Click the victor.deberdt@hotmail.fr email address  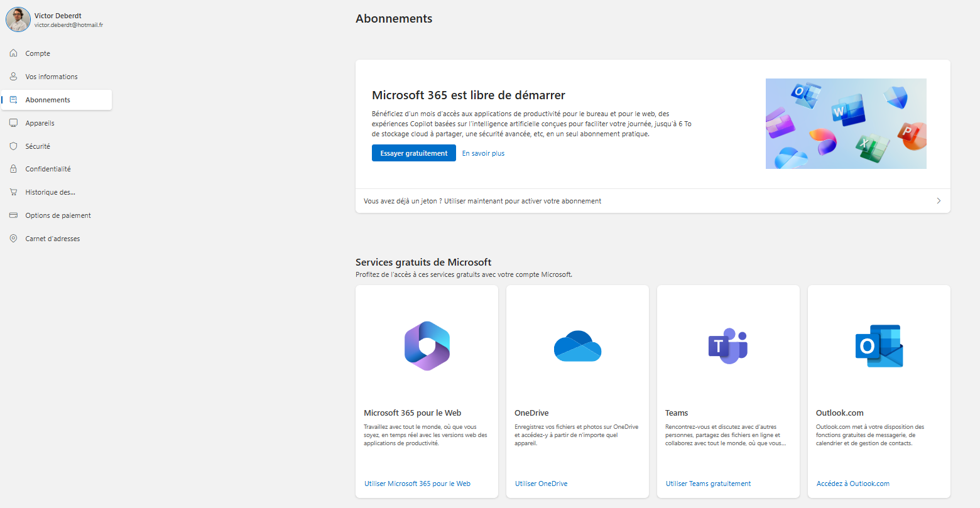(68, 25)
